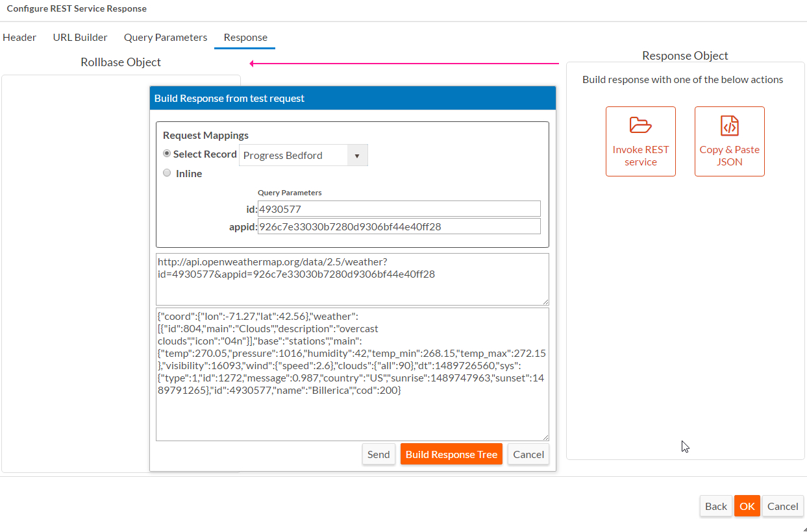807x532 pixels.
Task: Click the Send button
Action: click(379, 454)
